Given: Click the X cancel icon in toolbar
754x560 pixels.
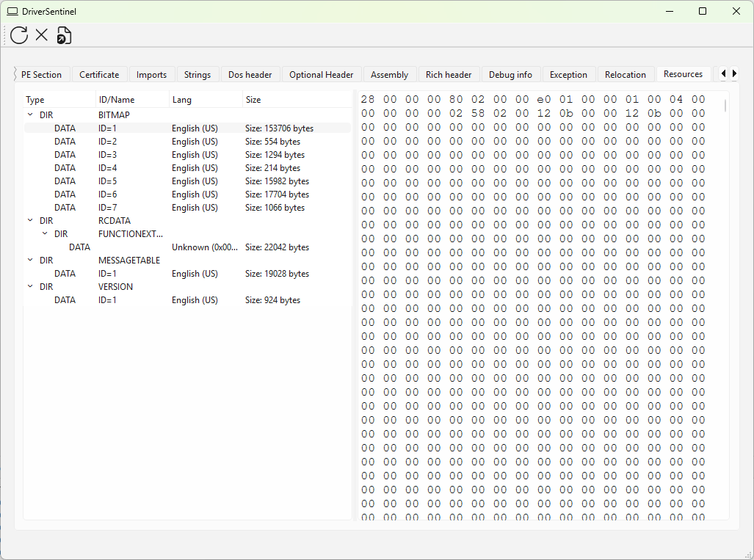Looking at the screenshot, I should [42, 34].
